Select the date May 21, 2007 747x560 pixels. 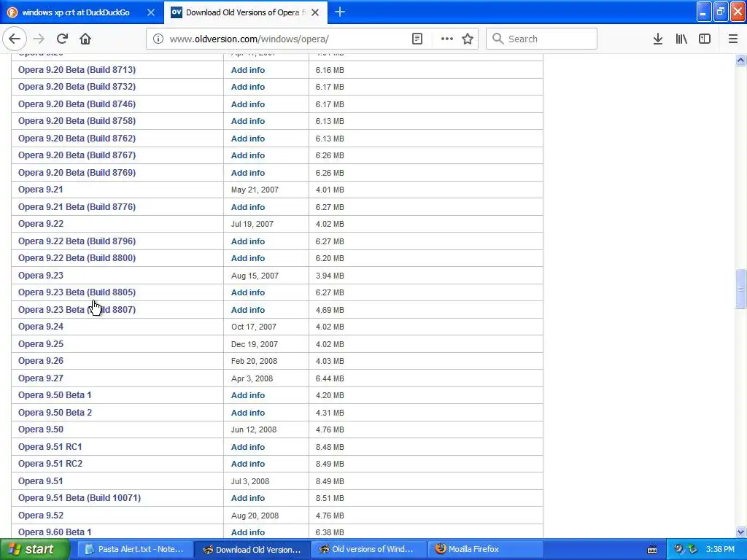[255, 190]
